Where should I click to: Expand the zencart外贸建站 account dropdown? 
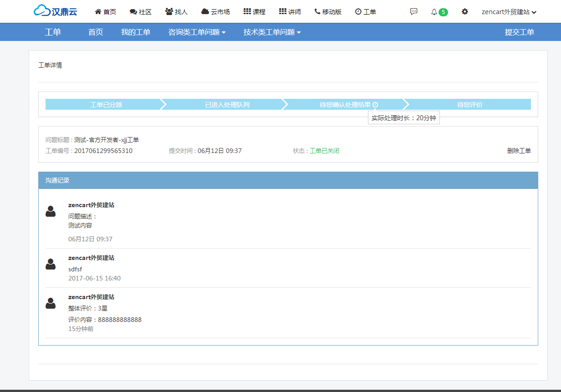tap(509, 11)
